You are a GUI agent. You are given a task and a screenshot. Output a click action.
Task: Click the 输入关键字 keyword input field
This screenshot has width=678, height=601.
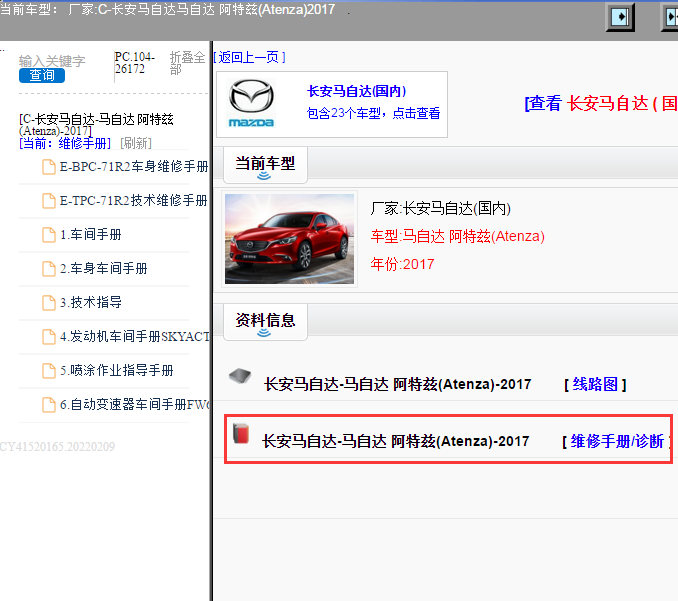point(52,61)
